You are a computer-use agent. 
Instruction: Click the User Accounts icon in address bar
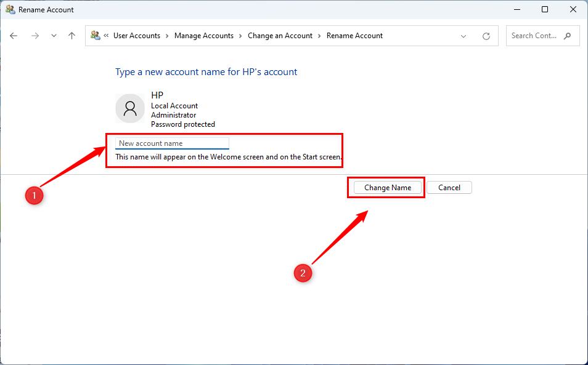(x=96, y=36)
